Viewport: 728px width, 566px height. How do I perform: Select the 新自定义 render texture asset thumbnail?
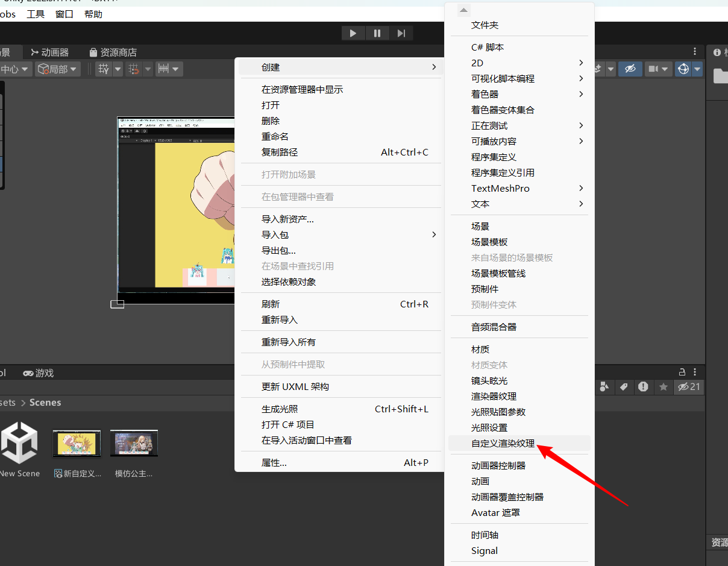click(x=77, y=444)
